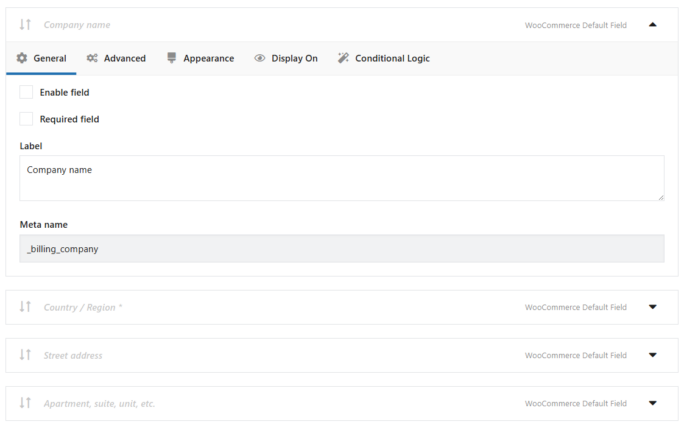
Task: Expand the Apartment, suite, unit field
Action: pyautogui.click(x=653, y=403)
